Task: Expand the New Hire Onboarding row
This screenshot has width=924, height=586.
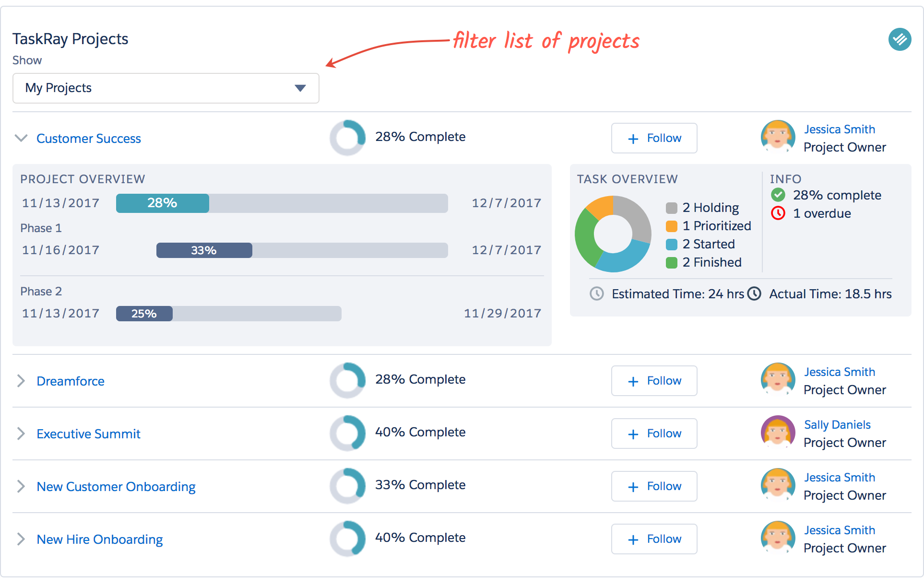Action: click(x=21, y=539)
